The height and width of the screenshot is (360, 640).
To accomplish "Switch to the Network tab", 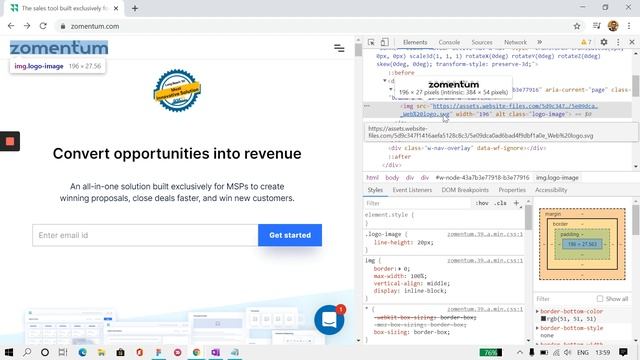I will click(x=515, y=42).
